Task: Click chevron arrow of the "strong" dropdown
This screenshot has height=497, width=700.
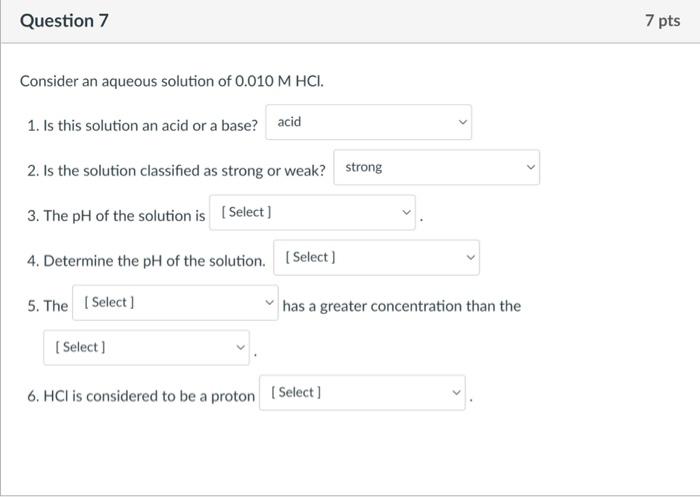Action: tap(530, 168)
